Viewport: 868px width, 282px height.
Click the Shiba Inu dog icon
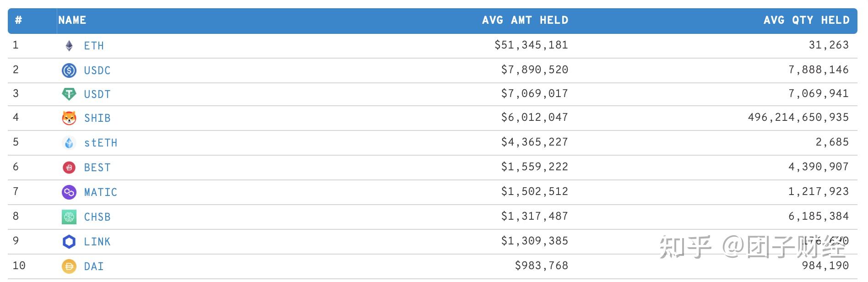(x=69, y=118)
